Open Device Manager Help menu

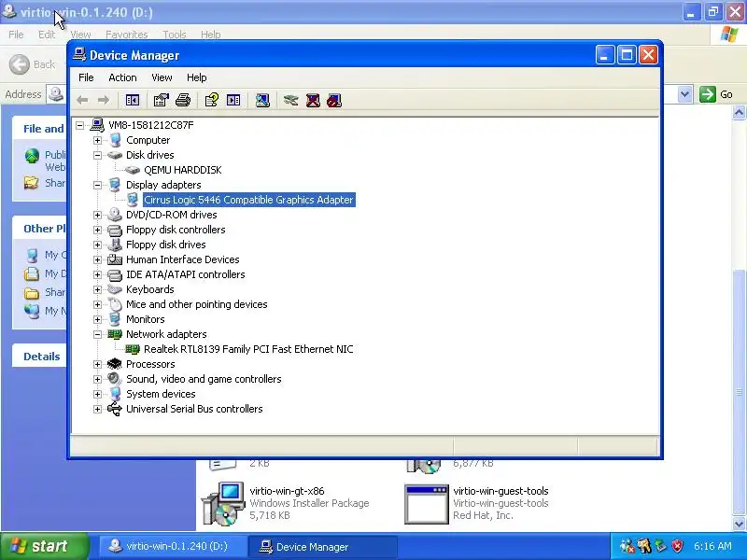click(x=196, y=77)
